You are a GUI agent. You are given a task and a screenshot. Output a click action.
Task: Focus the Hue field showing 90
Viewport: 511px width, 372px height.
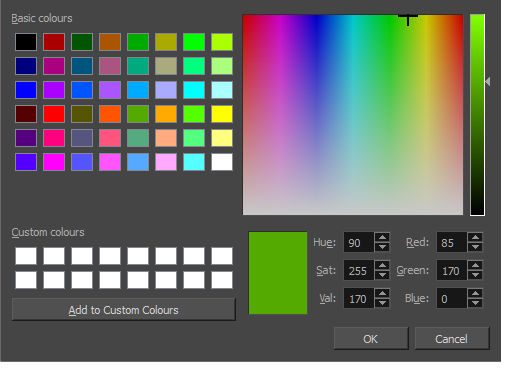click(359, 242)
